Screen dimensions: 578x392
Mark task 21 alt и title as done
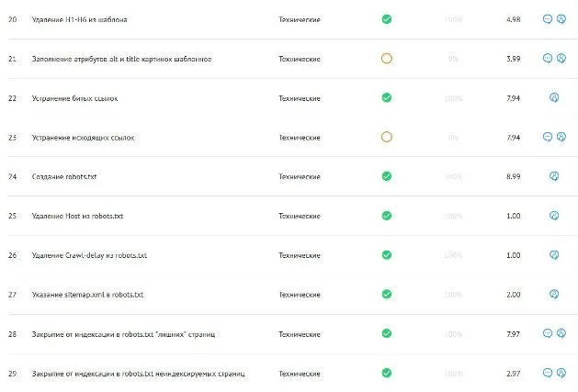(386, 58)
